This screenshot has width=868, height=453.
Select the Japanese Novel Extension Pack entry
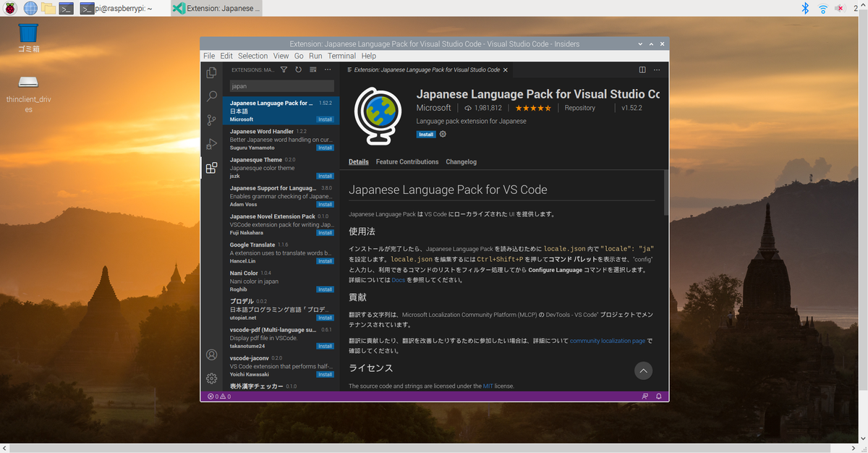(x=281, y=224)
